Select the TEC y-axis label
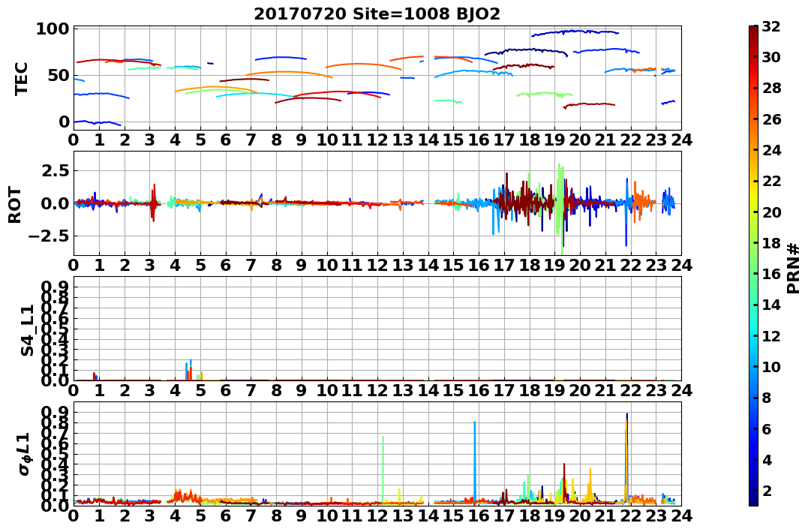Screen dimensions: 808x532 [21, 79]
